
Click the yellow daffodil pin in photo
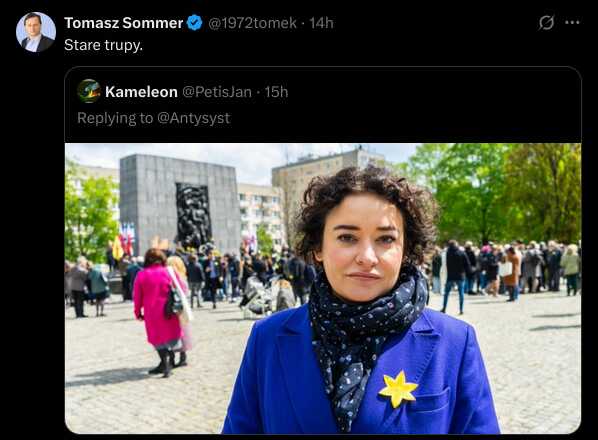click(398, 389)
